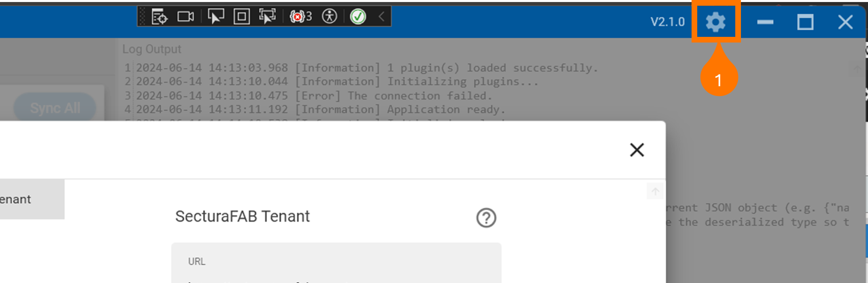This screenshot has width=868, height=283.
Task: Close the SecturaFAB Tenant settings dialog
Action: (x=637, y=150)
